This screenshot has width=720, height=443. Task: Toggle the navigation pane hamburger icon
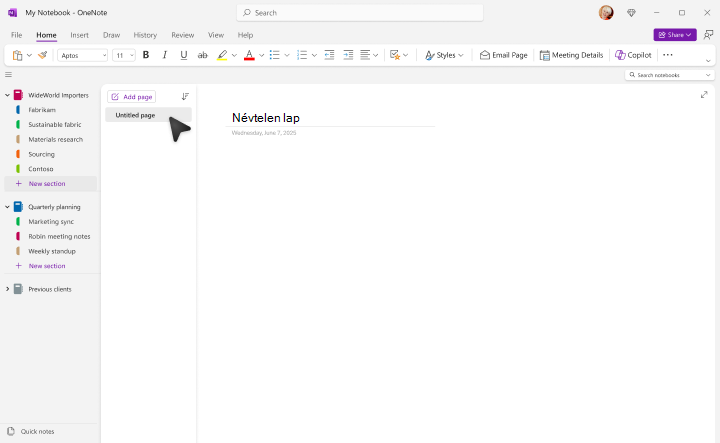[x=8, y=74]
